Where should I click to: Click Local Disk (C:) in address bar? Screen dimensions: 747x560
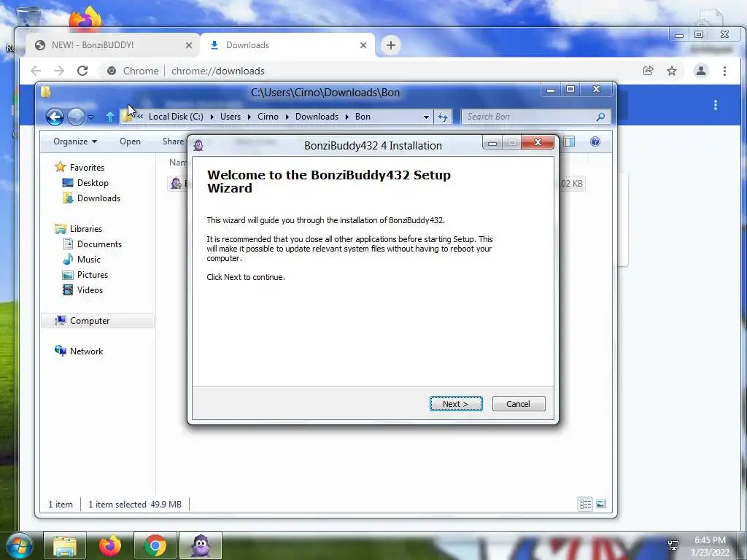(176, 117)
